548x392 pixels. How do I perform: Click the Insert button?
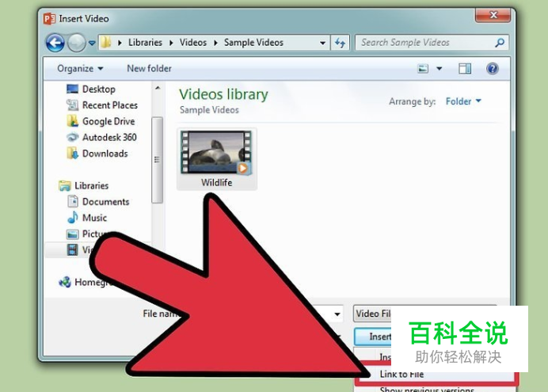pos(373,337)
